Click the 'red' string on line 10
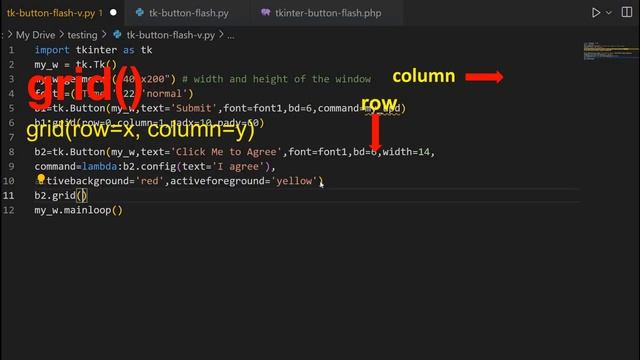 tap(149, 181)
